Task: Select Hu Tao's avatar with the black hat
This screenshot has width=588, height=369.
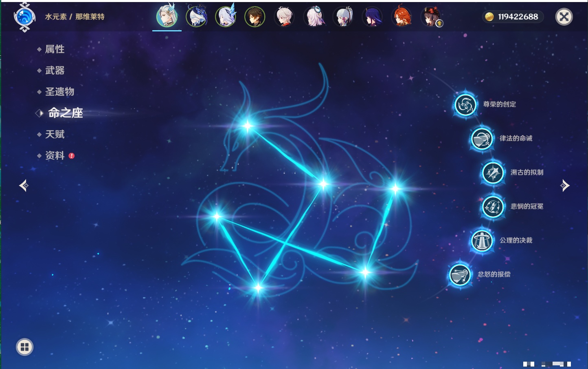Action: pos(431,17)
